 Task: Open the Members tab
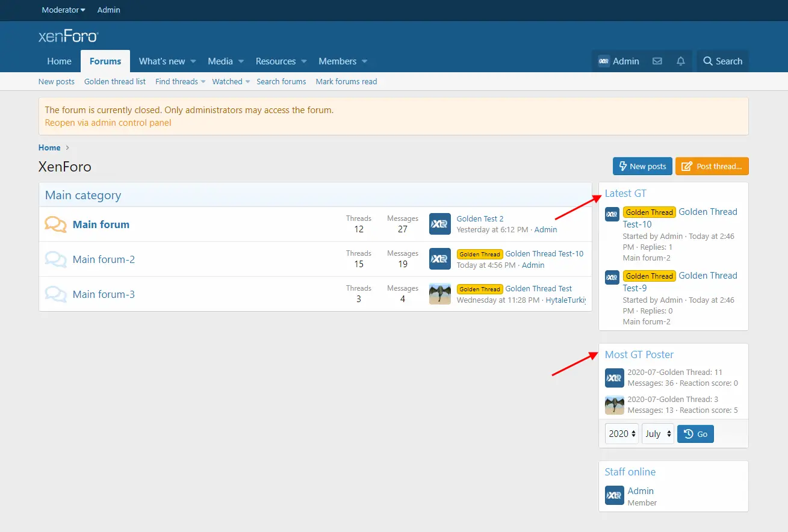coord(337,61)
